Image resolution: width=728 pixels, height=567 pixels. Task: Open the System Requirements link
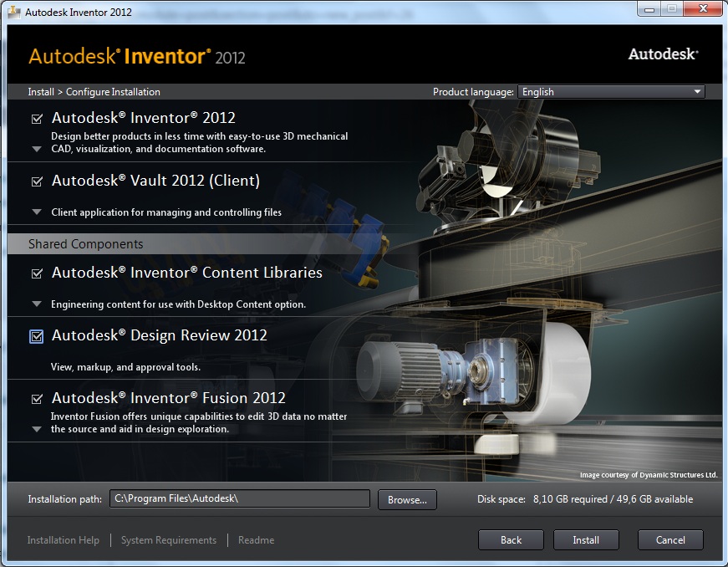169,540
